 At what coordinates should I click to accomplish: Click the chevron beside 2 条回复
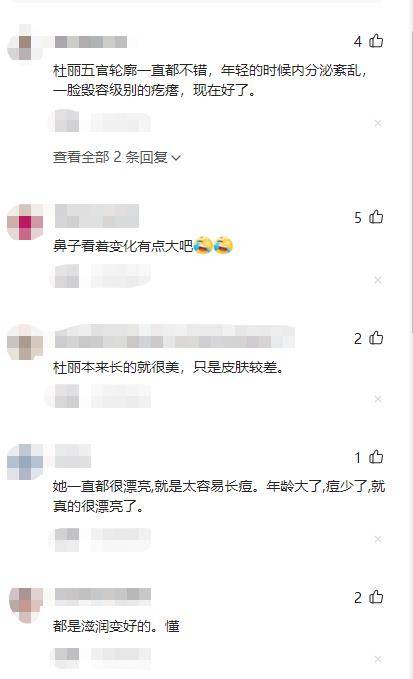tap(176, 158)
